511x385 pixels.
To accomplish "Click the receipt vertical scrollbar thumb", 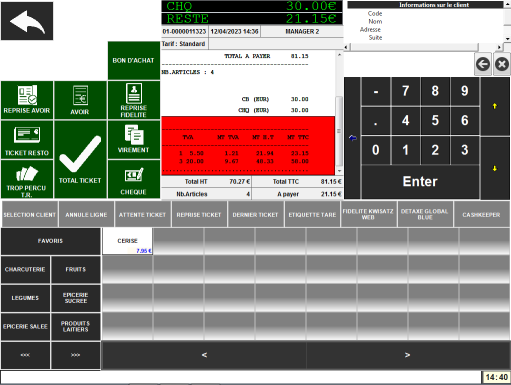I will [x=339, y=131].
